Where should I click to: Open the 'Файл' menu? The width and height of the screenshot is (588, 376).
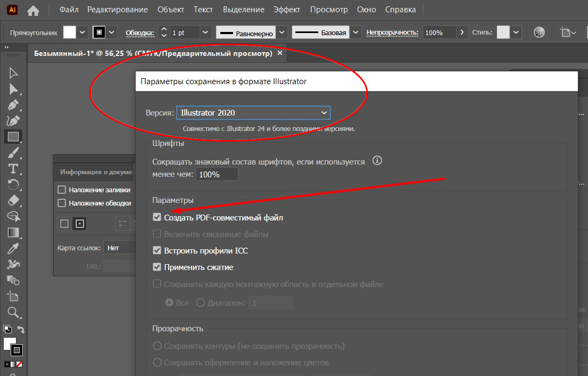pyautogui.click(x=69, y=10)
